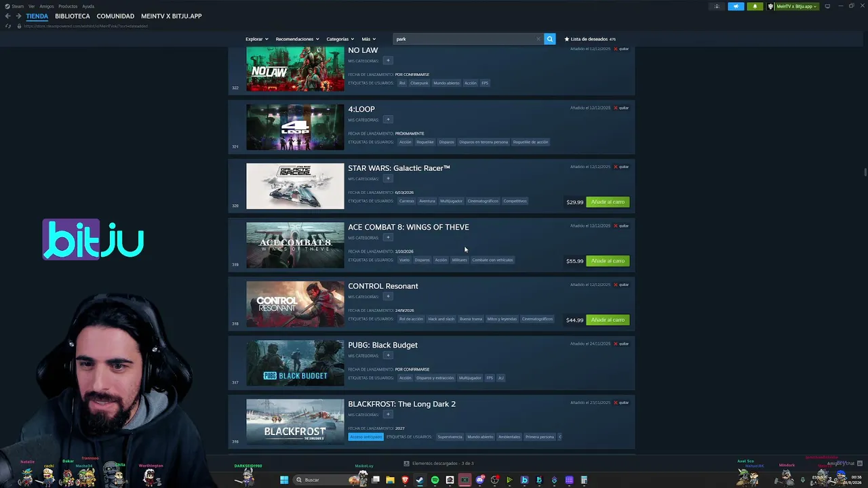Screen dimensions: 868x488
Task: Open the Productos menu
Action: (x=68, y=6)
